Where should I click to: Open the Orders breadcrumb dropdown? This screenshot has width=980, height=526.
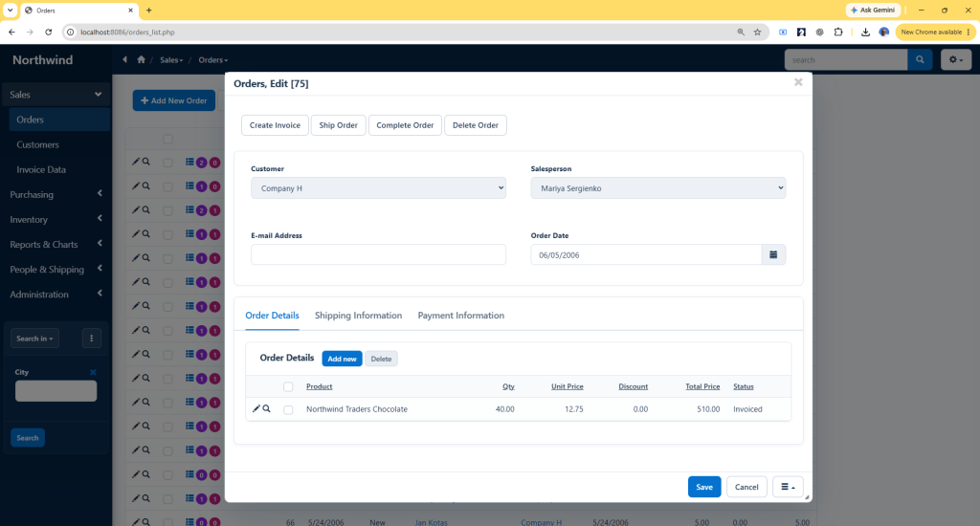pos(213,60)
